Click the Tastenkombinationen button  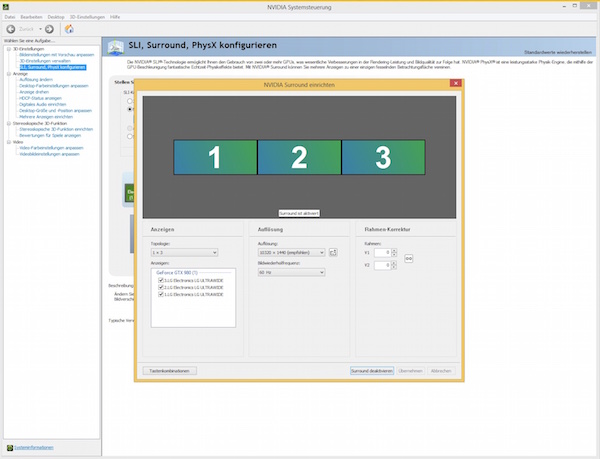pos(170,371)
